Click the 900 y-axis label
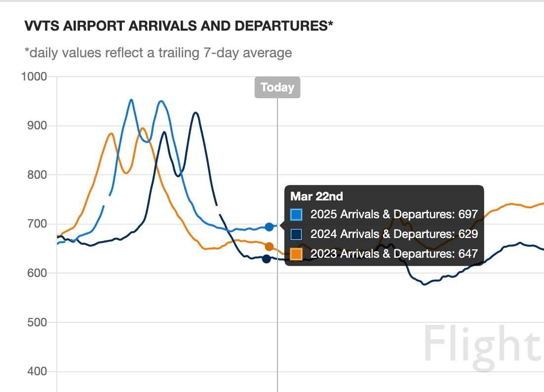 (x=38, y=125)
